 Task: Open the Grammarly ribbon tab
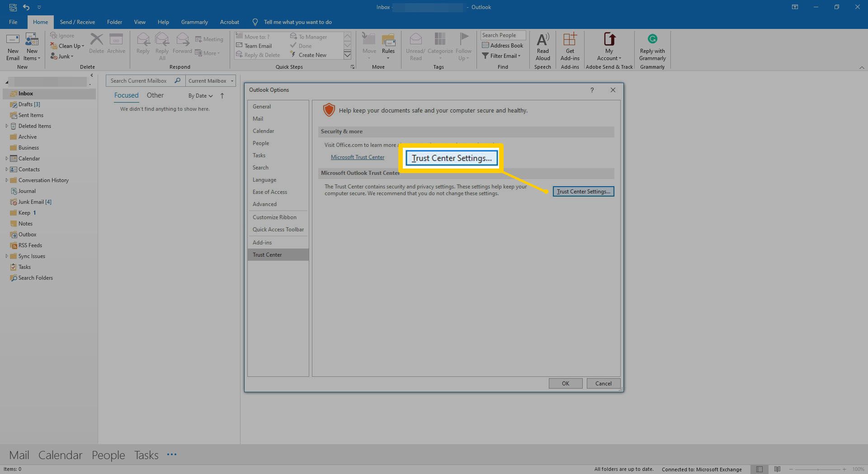[194, 22]
